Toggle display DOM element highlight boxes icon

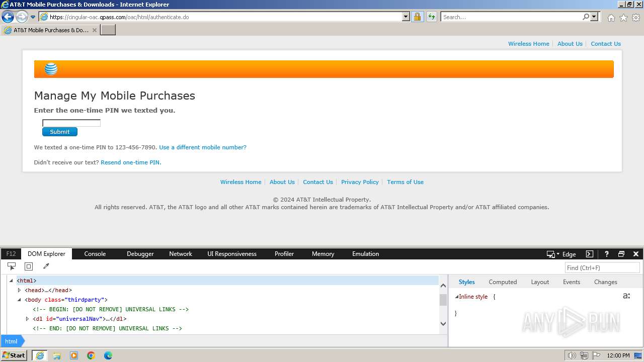(x=29, y=266)
